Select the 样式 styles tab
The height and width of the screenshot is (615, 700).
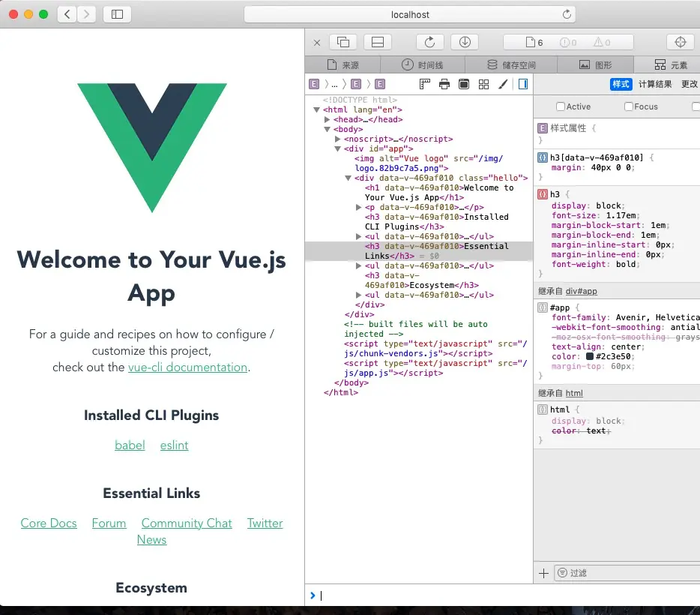[x=621, y=84]
